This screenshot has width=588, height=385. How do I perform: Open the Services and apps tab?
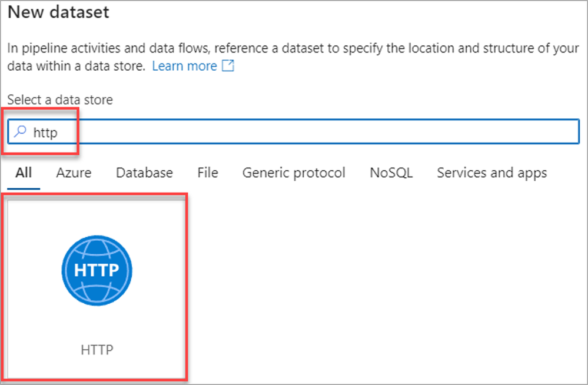491,172
